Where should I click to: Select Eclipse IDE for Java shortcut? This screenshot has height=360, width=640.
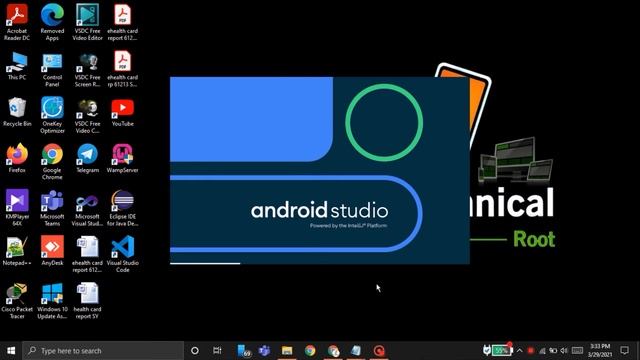(122, 208)
